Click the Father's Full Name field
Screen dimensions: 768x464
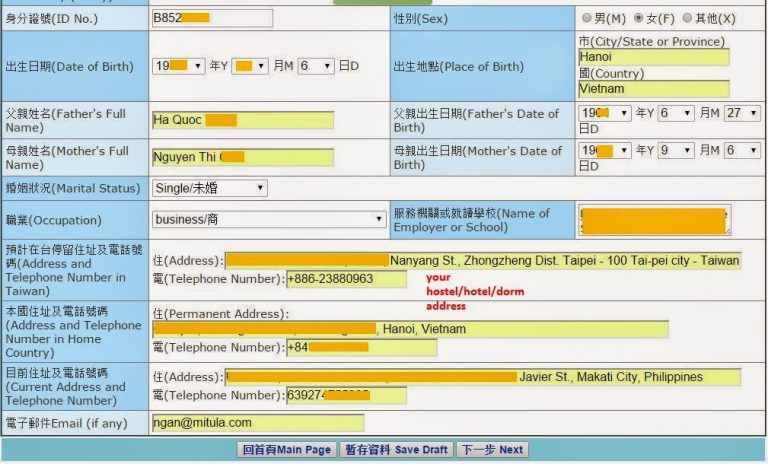[x=242, y=120]
